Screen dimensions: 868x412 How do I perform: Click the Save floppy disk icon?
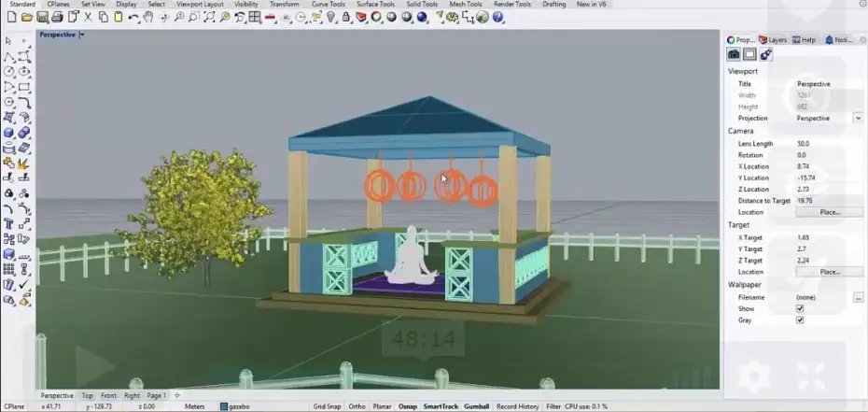coord(42,17)
